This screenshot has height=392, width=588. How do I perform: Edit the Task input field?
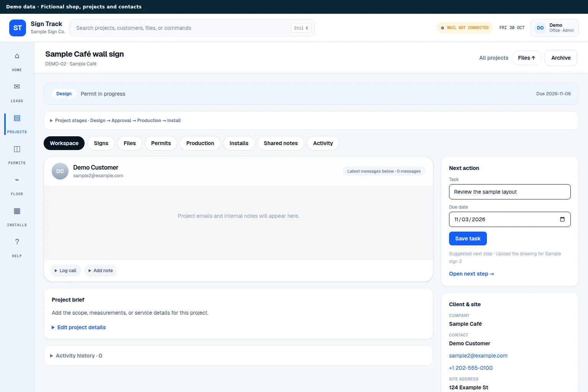click(510, 192)
